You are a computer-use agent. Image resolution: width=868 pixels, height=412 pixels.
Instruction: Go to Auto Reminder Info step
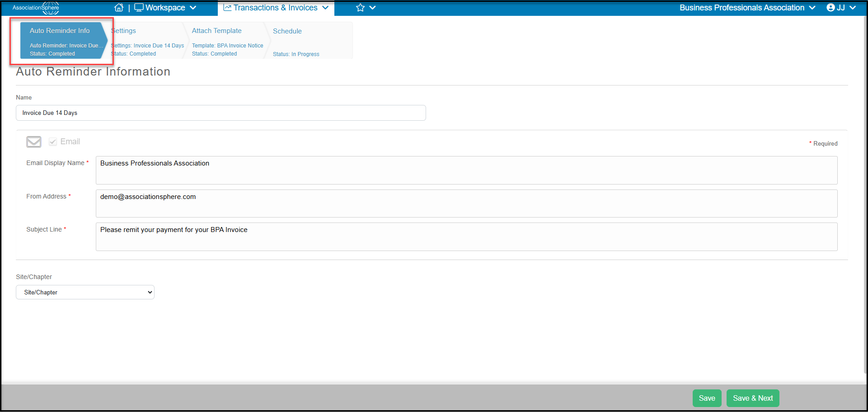coord(63,41)
